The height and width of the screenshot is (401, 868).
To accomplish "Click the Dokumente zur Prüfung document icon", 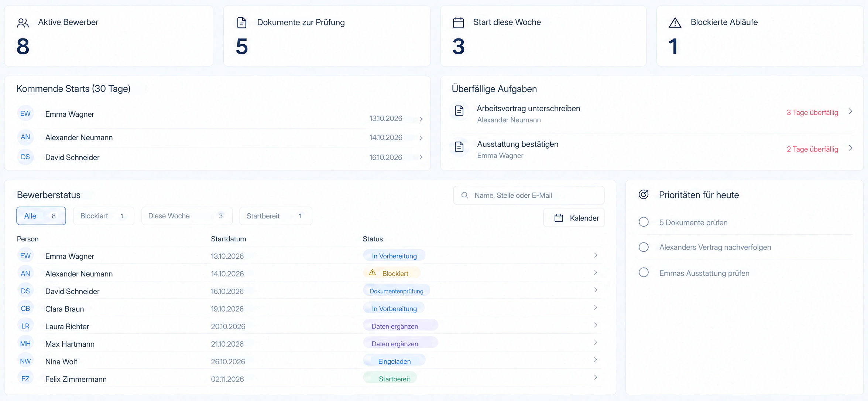I will point(242,23).
